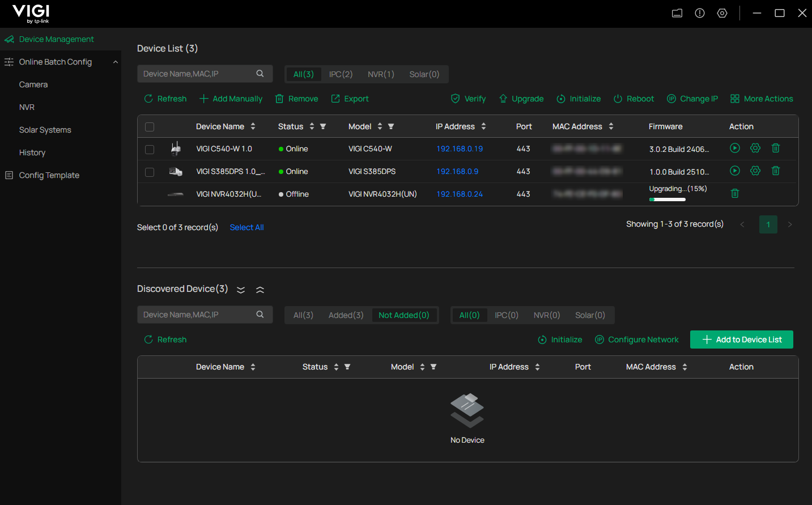Image resolution: width=812 pixels, height=505 pixels.
Task: Click live view play icon for VIGI C540-W
Action: coord(735,148)
